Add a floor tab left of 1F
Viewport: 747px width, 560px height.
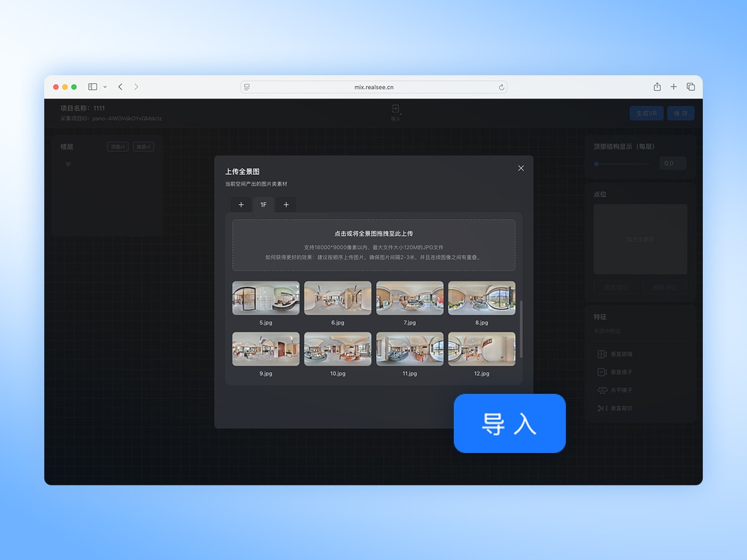[x=241, y=205]
